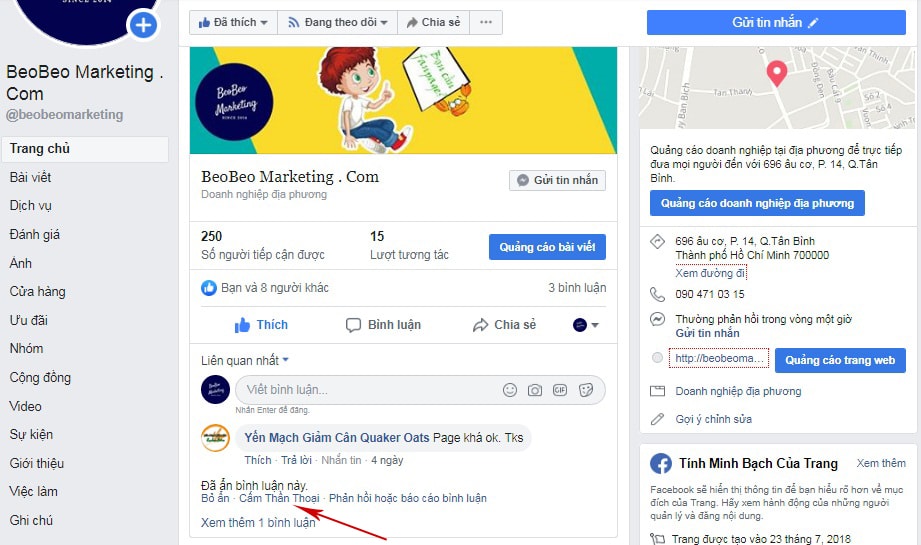Click the blue plus icon on profile picture

143,25
